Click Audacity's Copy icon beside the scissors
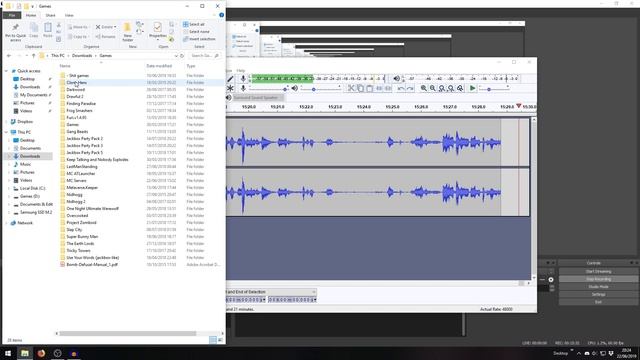The width and height of the screenshot is (640, 360). click(360, 88)
